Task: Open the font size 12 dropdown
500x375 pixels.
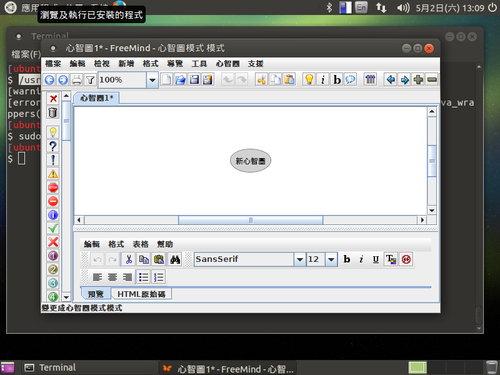Action: coord(331,259)
